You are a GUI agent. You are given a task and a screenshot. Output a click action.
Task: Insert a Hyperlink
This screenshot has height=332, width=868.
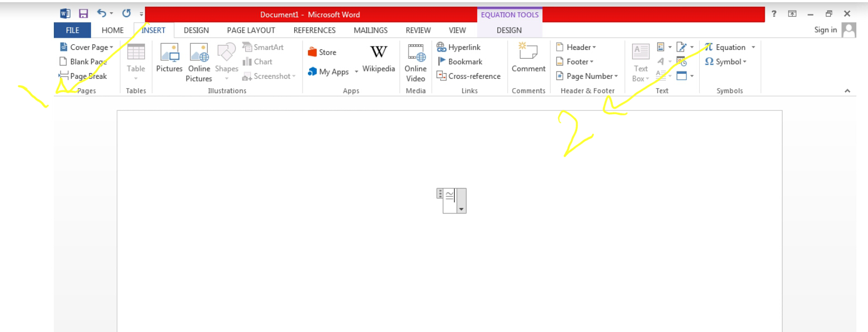coord(459,47)
